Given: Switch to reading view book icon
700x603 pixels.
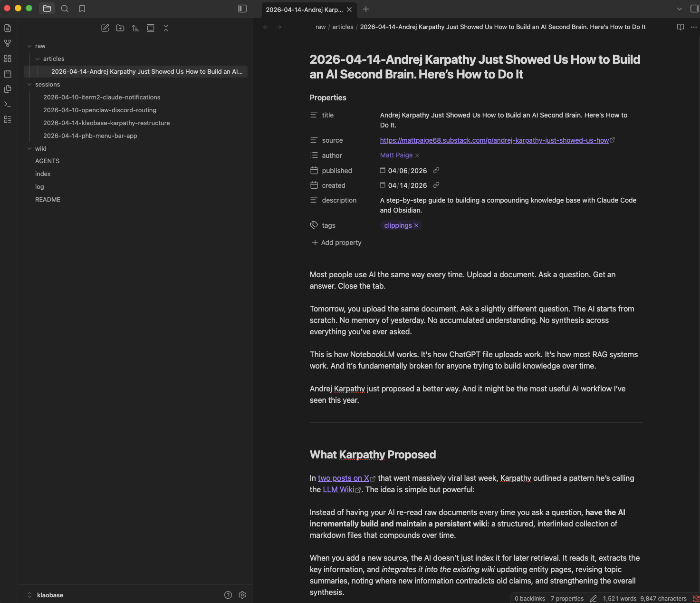Looking at the screenshot, I should coord(680,27).
